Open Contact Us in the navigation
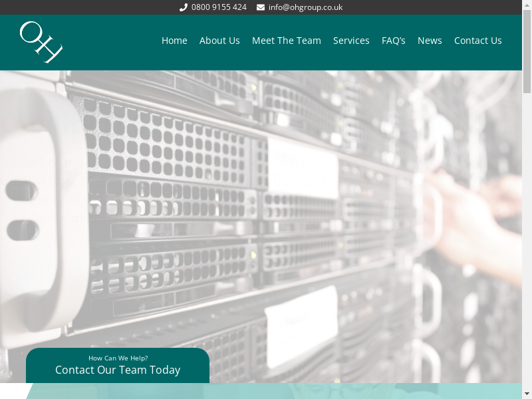 point(477,41)
